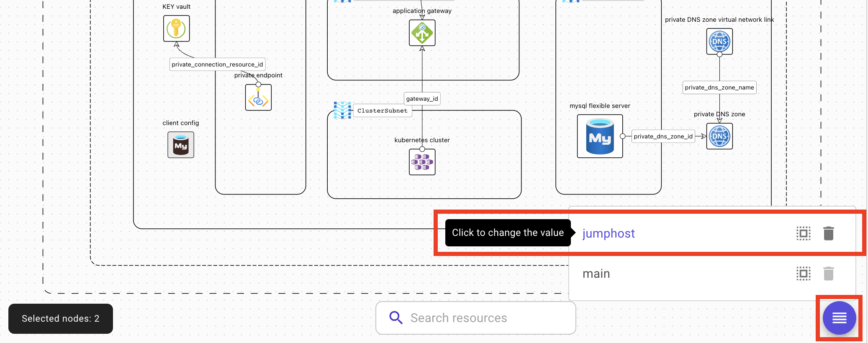Select the application gateway node icon
Image resolution: width=868 pixels, height=343 pixels.
(x=422, y=33)
